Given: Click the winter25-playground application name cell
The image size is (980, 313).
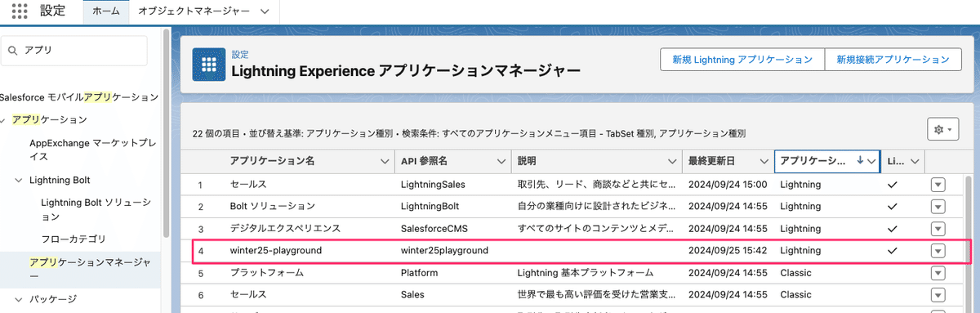Looking at the screenshot, I should tap(276, 250).
